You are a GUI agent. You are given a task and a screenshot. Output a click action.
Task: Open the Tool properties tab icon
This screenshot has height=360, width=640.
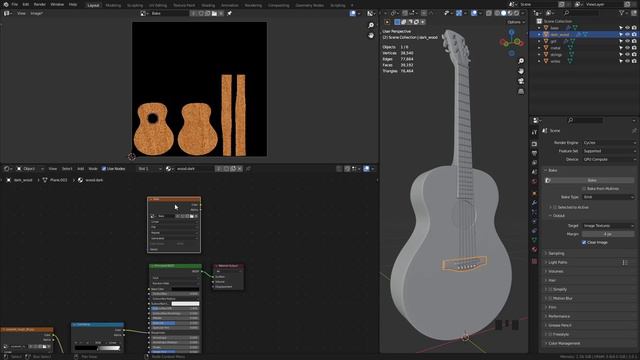(534, 132)
